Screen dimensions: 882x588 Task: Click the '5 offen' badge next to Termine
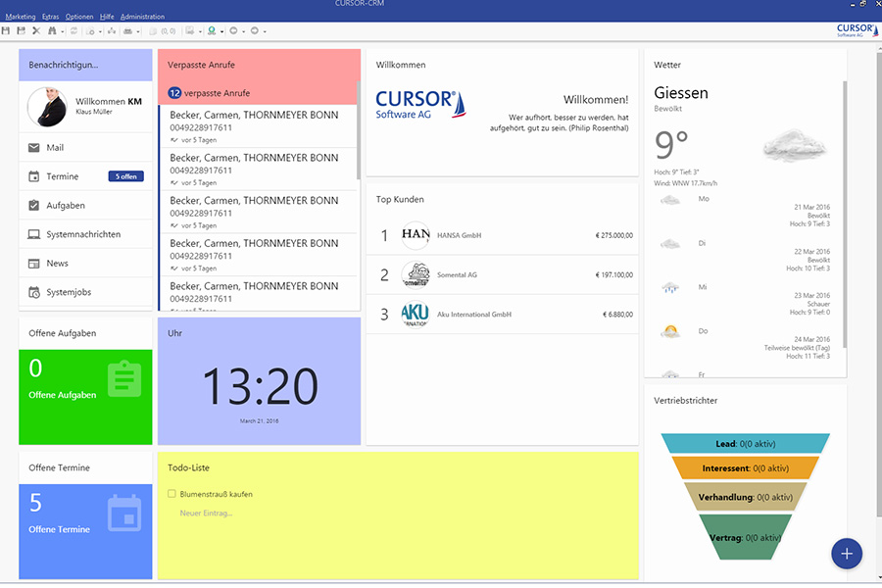click(x=126, y=176)
